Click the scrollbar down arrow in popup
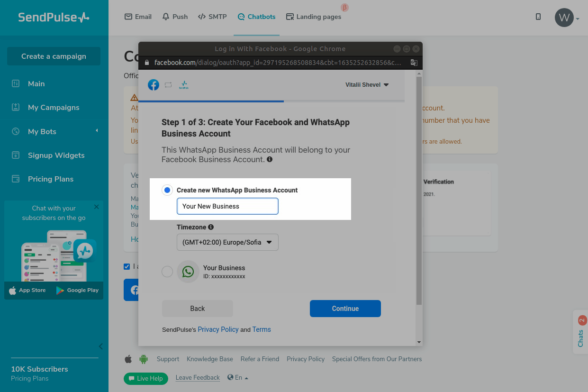The height and width of the screenshot is (392, 588). pyautogui.click(x=419, y=342)
